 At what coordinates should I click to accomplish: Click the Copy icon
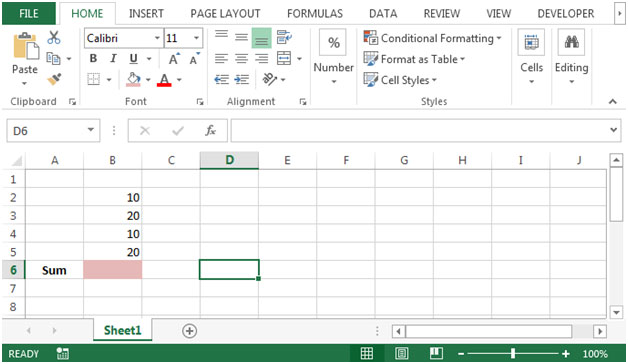53,58
